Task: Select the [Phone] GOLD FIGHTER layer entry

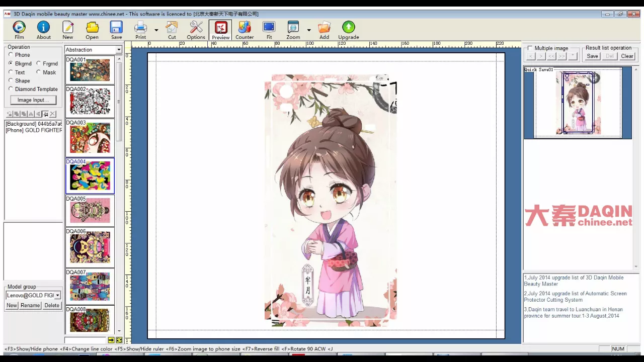Action: point(34,130)
